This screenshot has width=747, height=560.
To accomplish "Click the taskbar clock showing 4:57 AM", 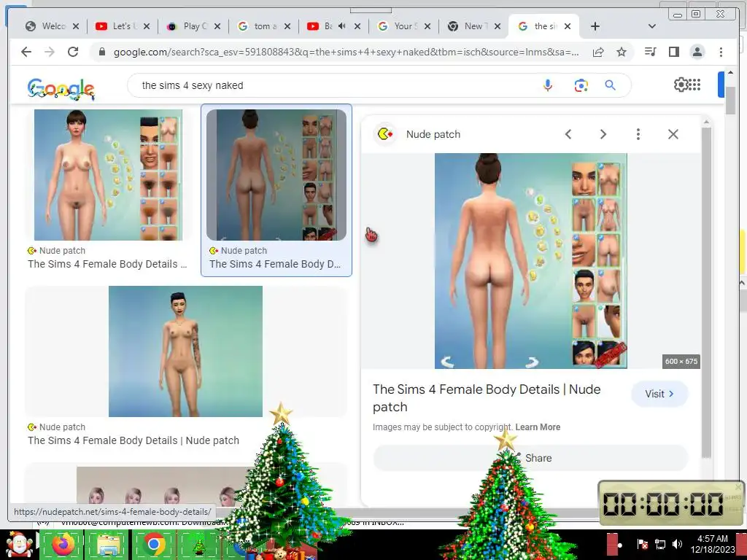I will coord(713,544).
